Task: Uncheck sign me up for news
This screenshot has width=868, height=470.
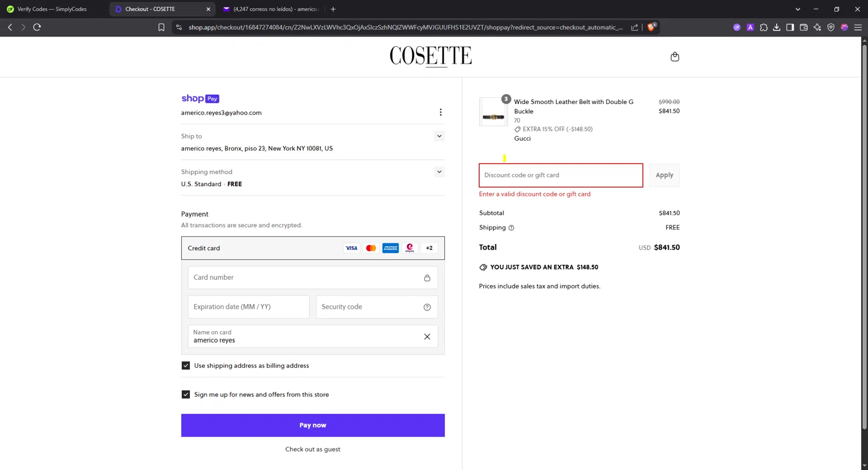Action: tap(186, 394)
